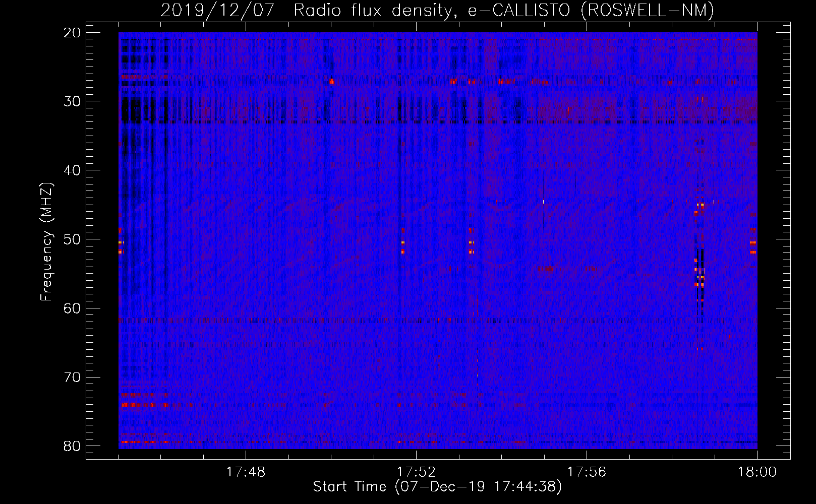Click the 20 MHz frequency tick label
Viewport: 816px width, 504px height.
click(x=73, y=33)
